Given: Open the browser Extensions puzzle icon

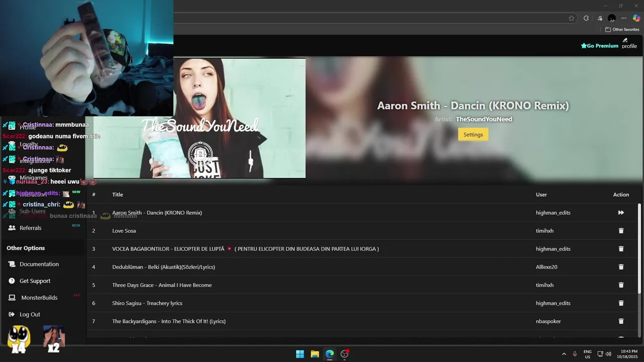Looking at the screenshot, I should (586, 18).
